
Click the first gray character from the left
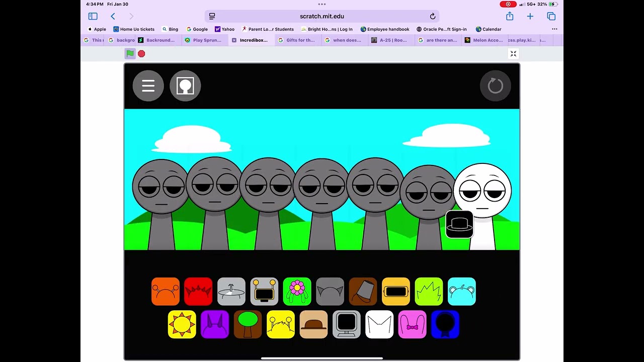(160, 204)
